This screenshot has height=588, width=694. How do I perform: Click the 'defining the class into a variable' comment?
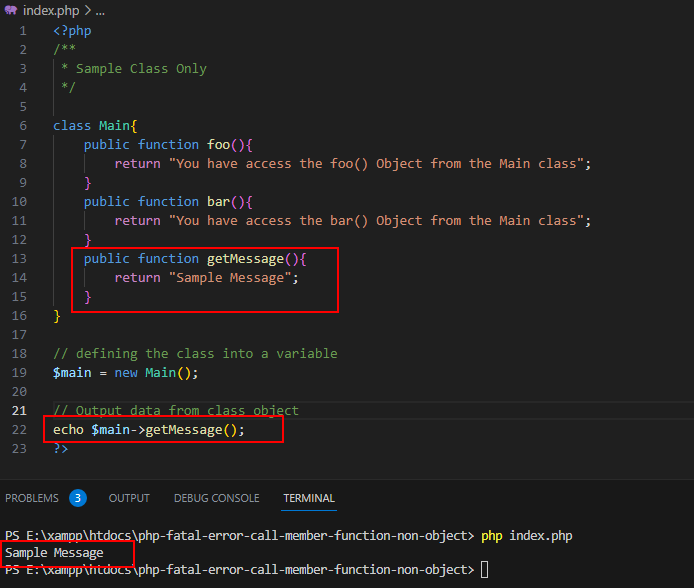click(x=195, y=354)
